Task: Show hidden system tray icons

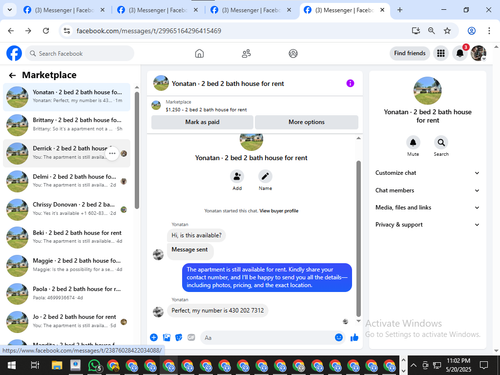Action: click(x=413, y=365)
